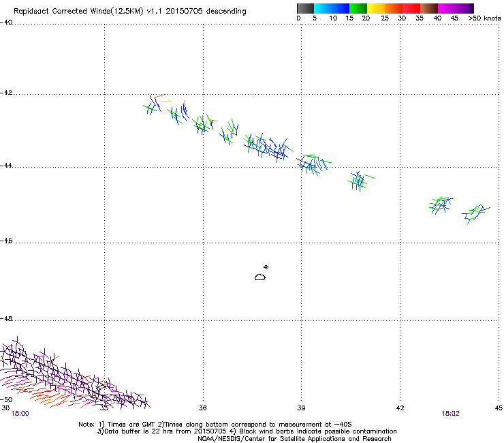504x443 pixels.
Task: Click the '-40' latitude axis label
Action: [6, 22]
